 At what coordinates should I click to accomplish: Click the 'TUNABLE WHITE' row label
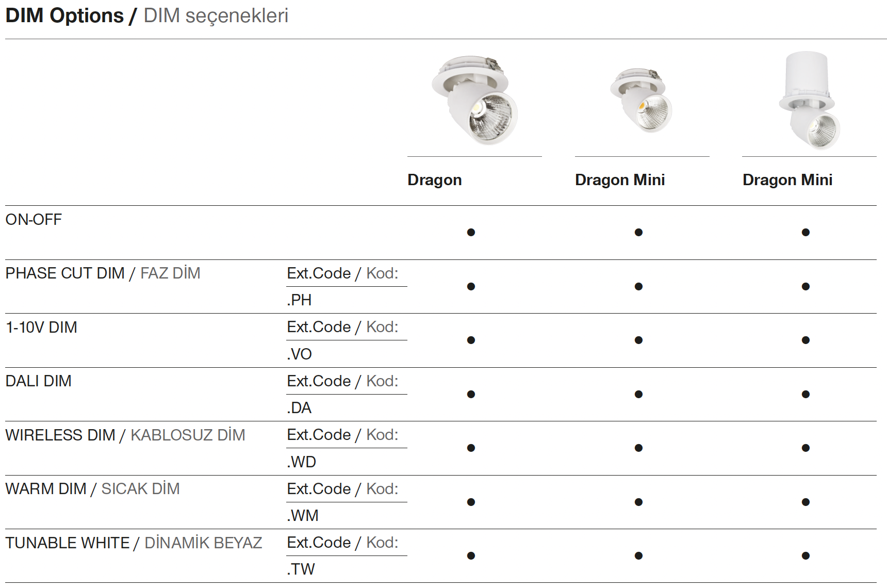point(68,543)
